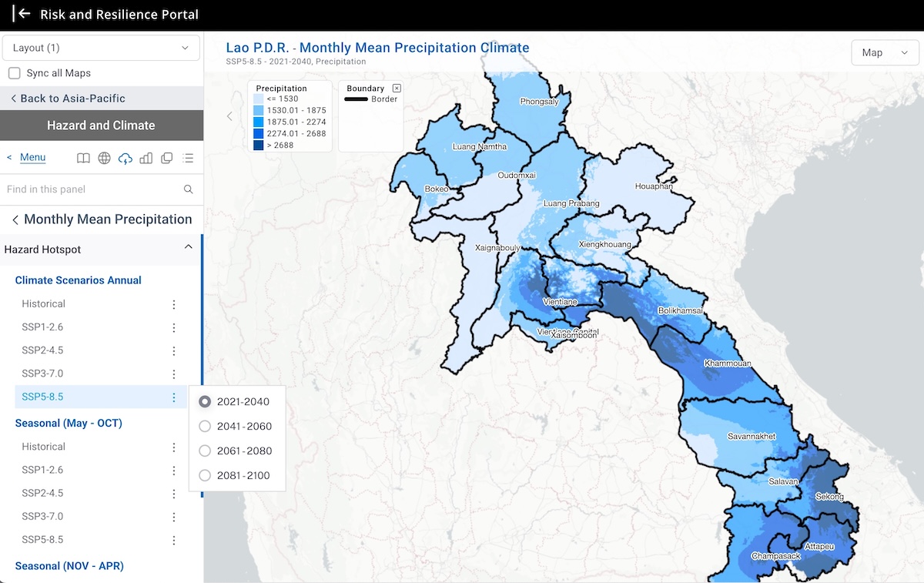
Task: Click the Find in this panel field
Action: coord(91,189)
